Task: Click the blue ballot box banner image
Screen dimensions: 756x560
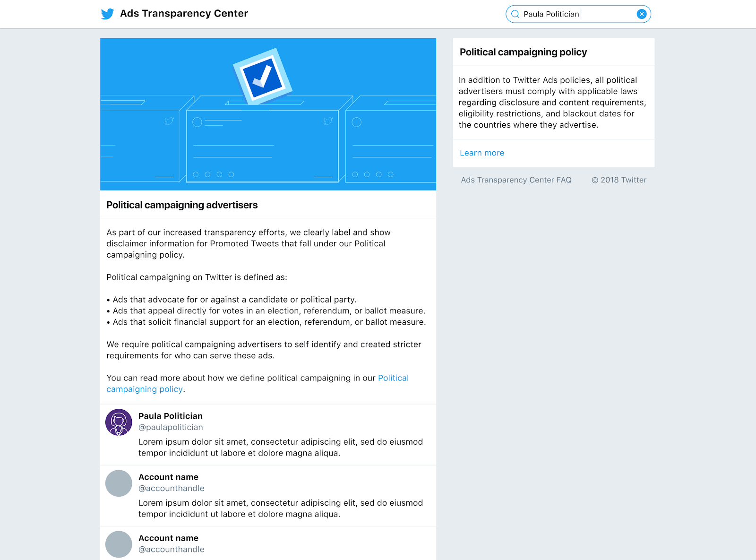Action: click(268, 114)
